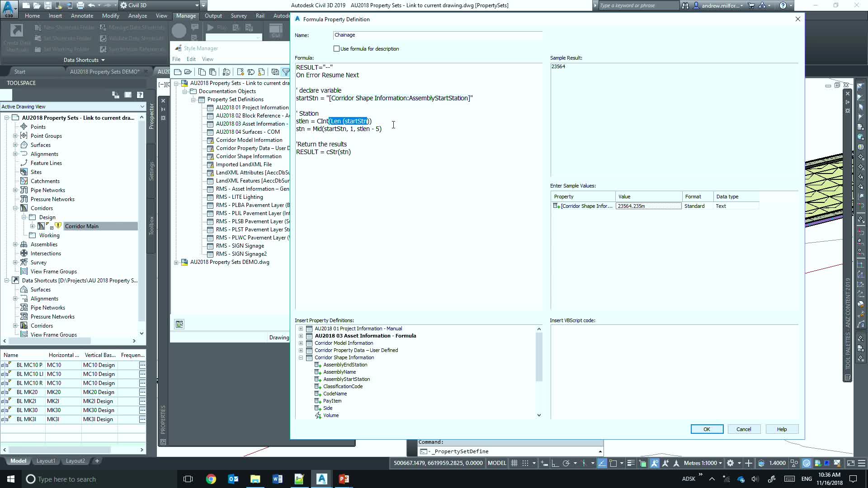
Task: Open the Active Drawing View dropdown
Action: pyautogui.click(x=142, y=107)
